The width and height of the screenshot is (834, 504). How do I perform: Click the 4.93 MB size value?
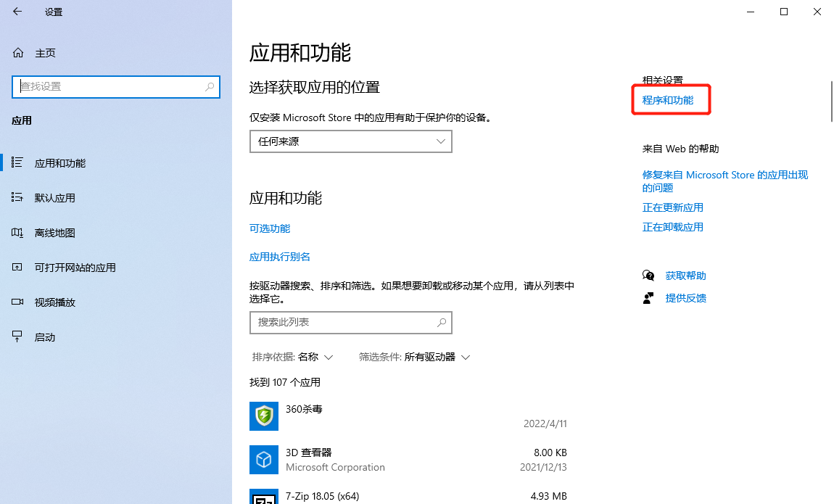click(549, 496)
